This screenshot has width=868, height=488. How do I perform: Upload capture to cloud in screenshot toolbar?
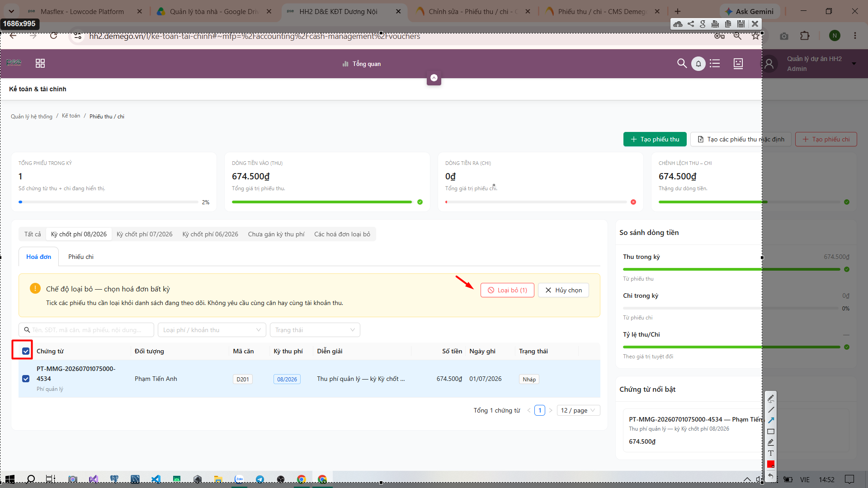coord(678,24)
